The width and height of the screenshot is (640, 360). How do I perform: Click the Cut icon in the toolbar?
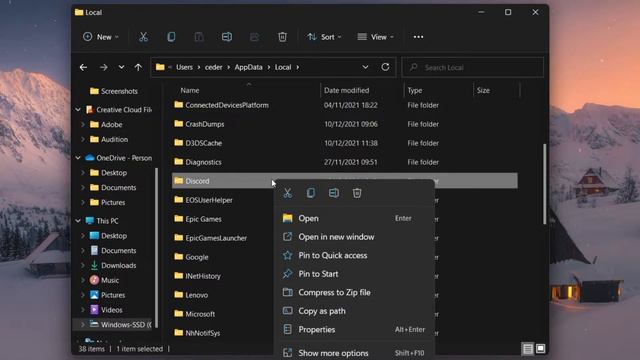point(143,37)
